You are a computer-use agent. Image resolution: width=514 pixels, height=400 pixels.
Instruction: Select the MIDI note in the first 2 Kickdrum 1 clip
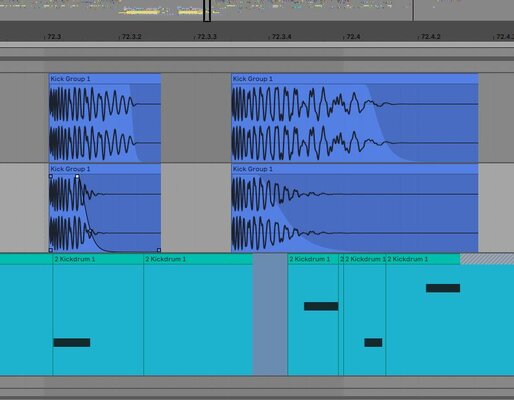72,342
